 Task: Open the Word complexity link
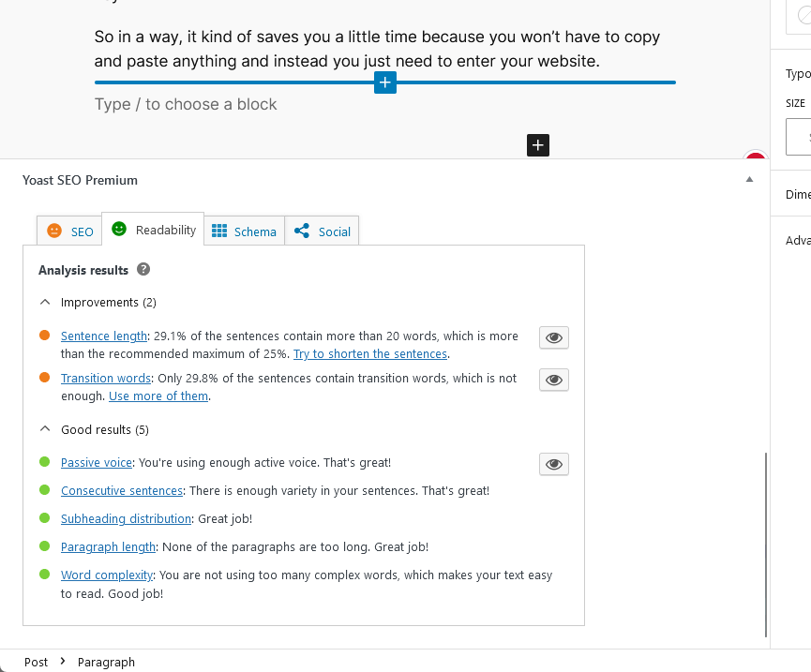tap(107, 575)
